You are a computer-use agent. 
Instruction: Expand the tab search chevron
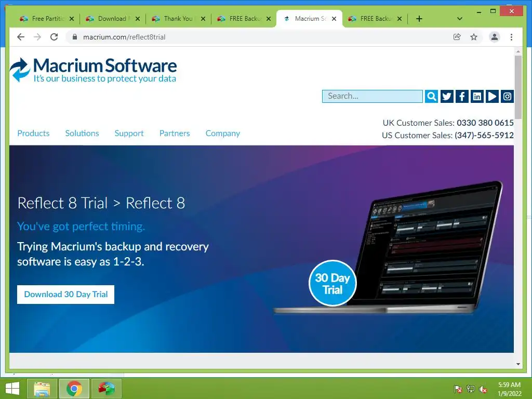pos(460,19)
